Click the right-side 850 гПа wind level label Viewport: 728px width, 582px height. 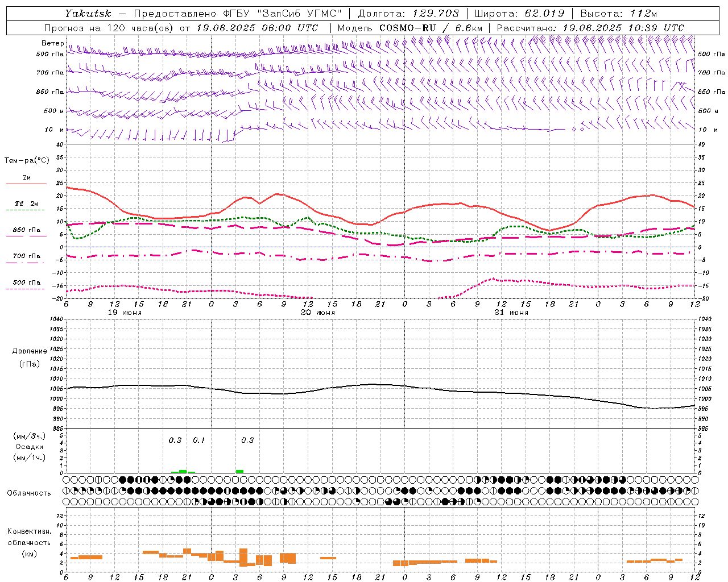pos(711,92)
